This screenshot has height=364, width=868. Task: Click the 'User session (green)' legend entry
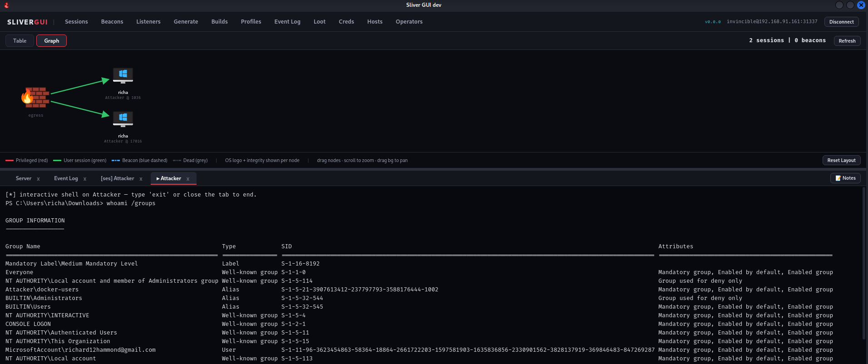tap(80, 160)
